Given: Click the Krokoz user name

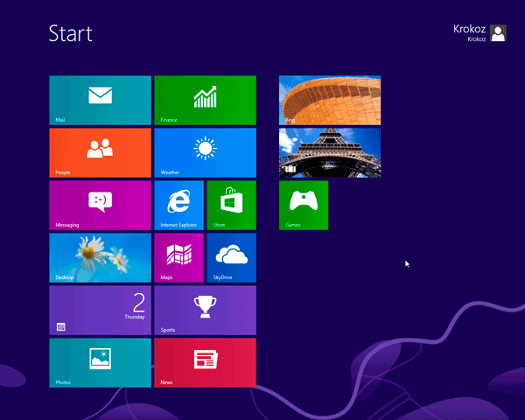Looking at the screenshot, I should tap(471, 29).
